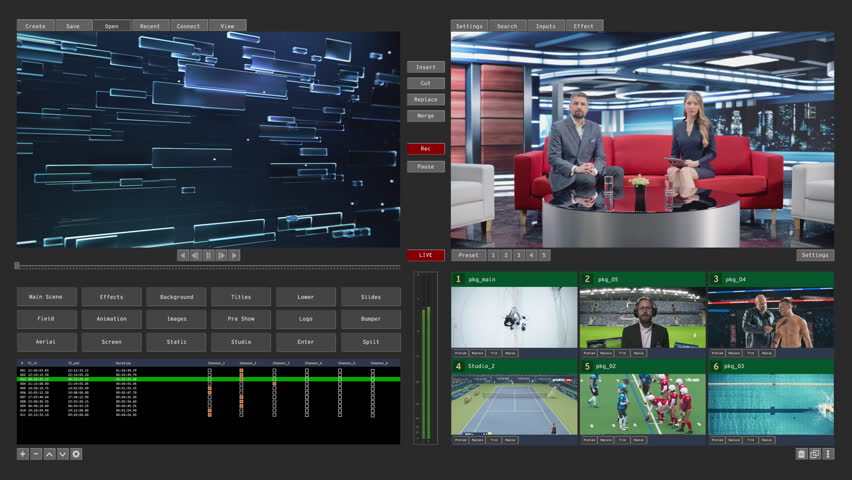Pause playback in the left preview
This screenshot has width=852, height=480.
click(209, 255)
